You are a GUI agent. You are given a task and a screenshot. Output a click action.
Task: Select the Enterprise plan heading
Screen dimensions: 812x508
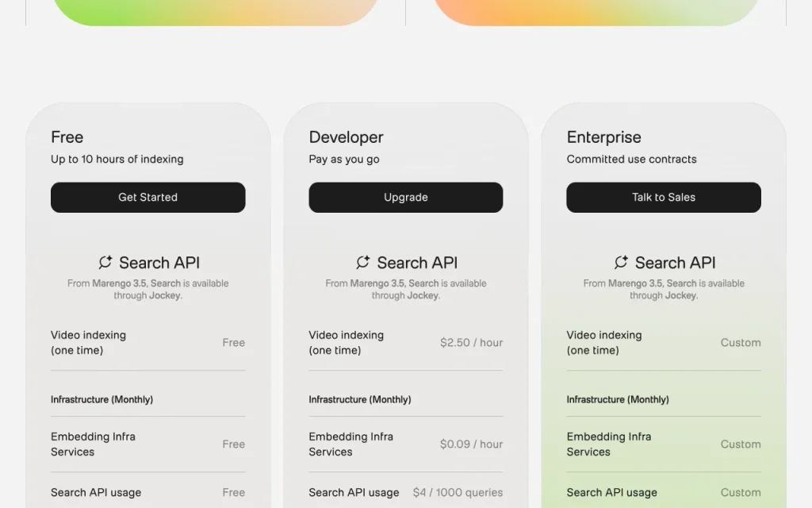pos(603,137)
